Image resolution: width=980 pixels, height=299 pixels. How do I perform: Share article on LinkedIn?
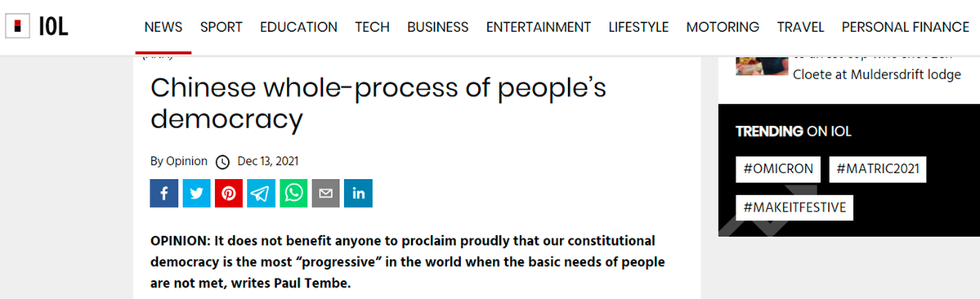358,193
